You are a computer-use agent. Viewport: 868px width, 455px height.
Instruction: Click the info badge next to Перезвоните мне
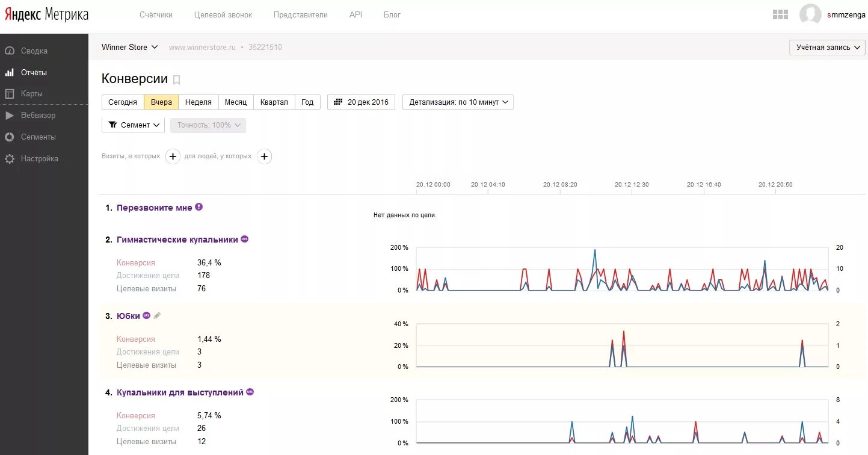point(199,207)
